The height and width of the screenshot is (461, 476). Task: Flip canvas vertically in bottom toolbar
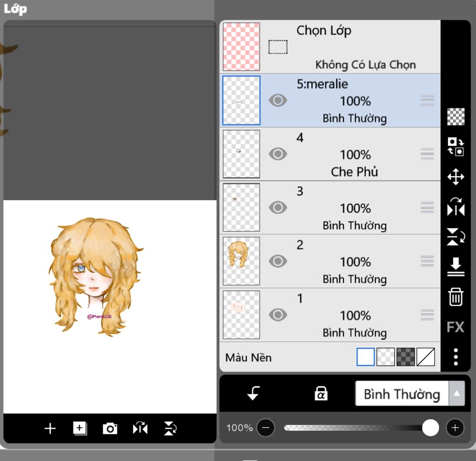(170, 428)
